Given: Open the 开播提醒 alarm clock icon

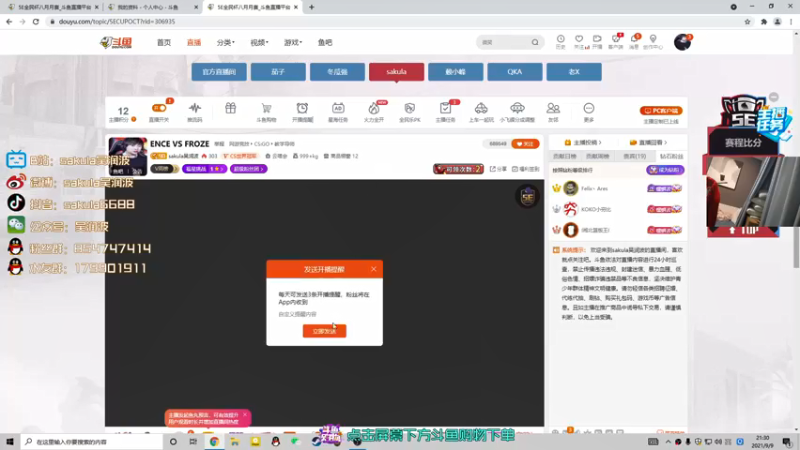Looking at the screenshot, I should [x=302, y=108].
